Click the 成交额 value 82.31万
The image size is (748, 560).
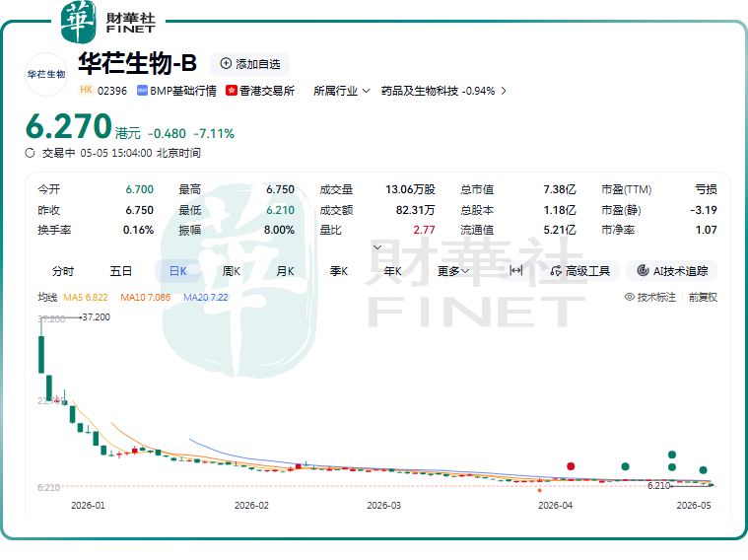[415, 210]
